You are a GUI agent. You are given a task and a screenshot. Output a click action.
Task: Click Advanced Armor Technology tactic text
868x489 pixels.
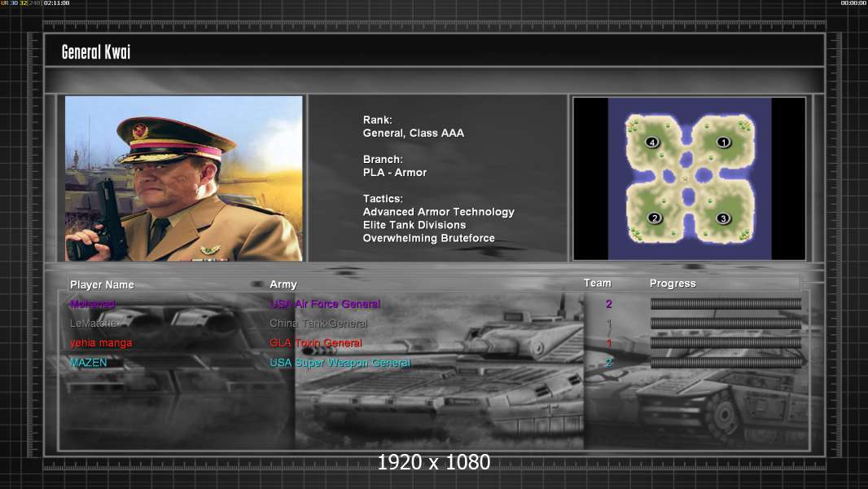[x=438, y=212]
